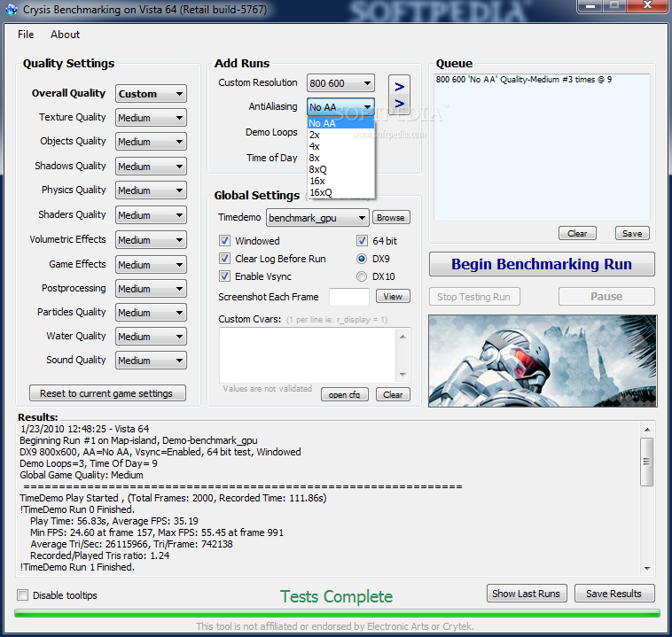This screenshot has width=672, height=637.
Task: Click the add run arrow button
Action: 399,95
